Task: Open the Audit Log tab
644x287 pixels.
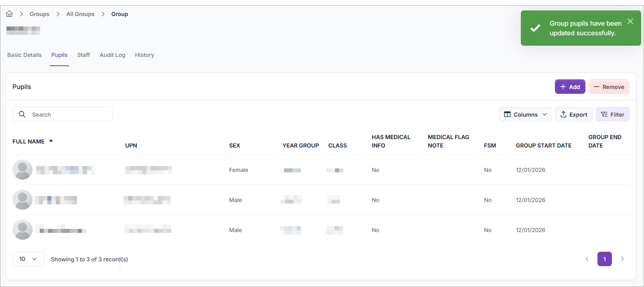Action: [112, 55]
